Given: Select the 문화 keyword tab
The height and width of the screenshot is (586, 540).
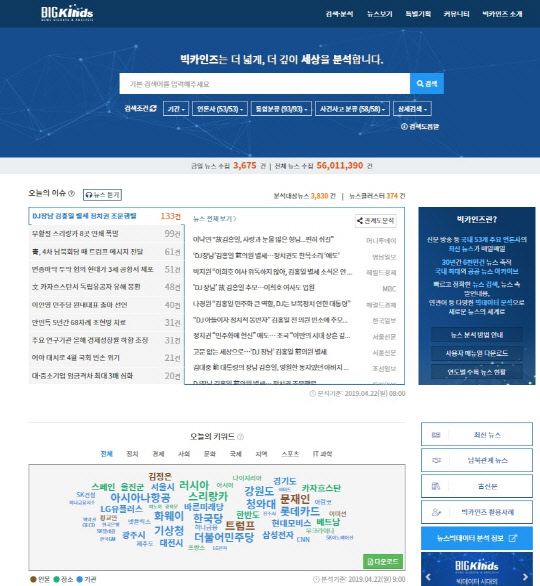Looking at the screenshot, I should (210, 454).
